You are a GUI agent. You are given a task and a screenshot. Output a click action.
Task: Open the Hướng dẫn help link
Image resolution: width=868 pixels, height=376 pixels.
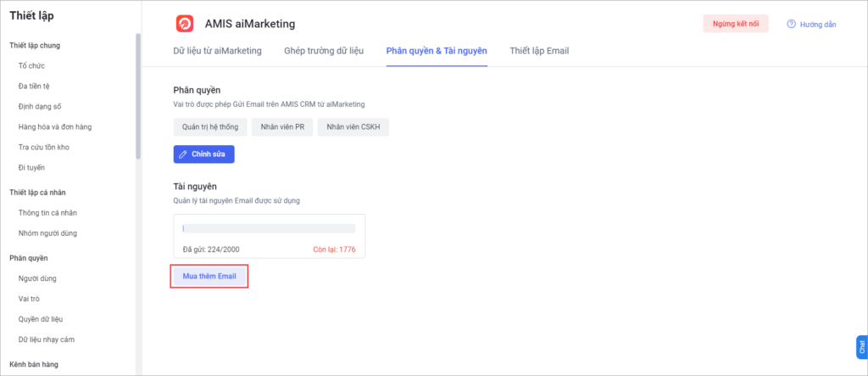coord(818,25)
